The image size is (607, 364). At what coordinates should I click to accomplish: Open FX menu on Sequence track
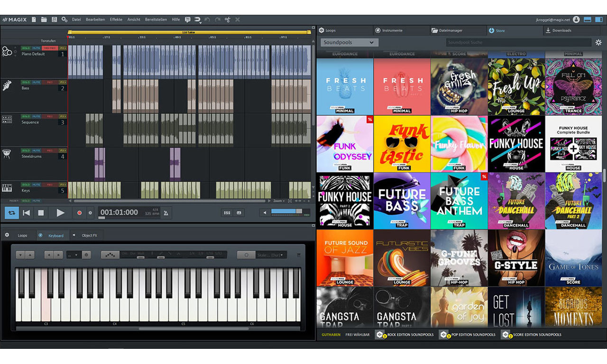tap(63, 116)
